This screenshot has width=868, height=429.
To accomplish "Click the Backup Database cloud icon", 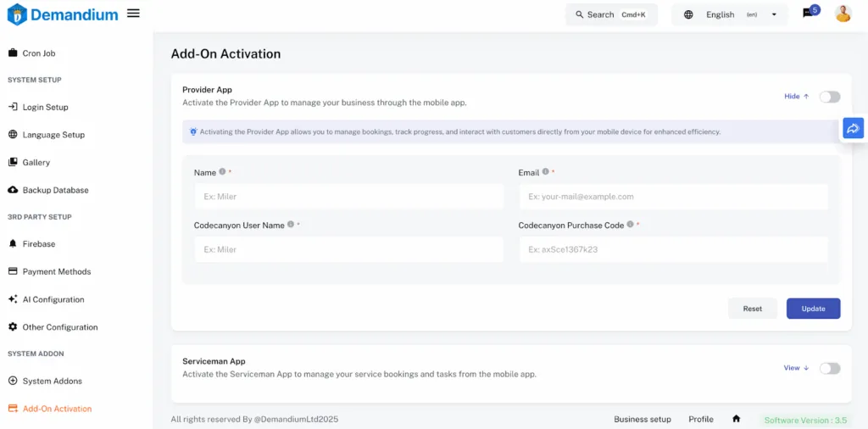I will click(x=13, y=190).
